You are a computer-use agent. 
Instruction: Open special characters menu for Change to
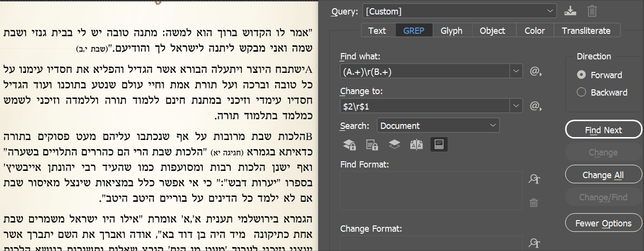(535, 106)
